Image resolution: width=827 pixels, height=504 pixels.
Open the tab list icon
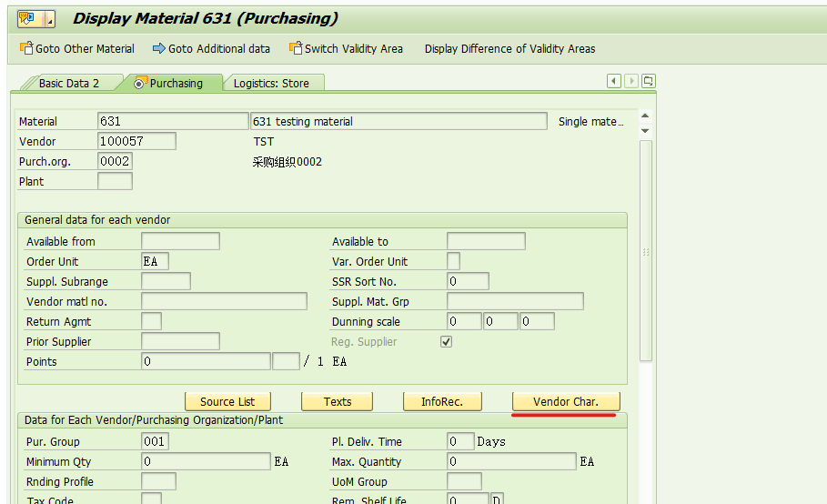649,81
